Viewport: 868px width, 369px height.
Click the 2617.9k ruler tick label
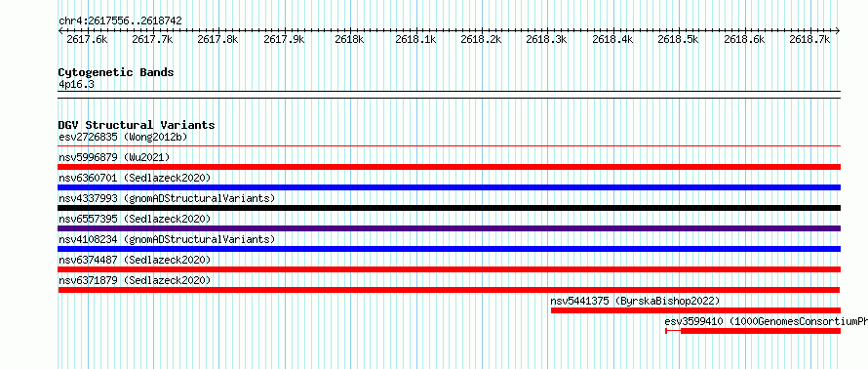(x=284, y=39)
